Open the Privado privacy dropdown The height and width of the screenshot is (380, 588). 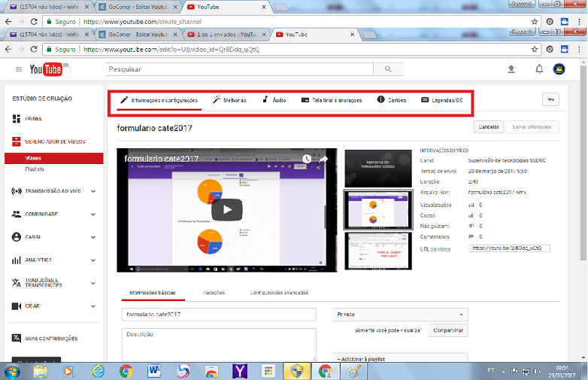pos(400,315)
